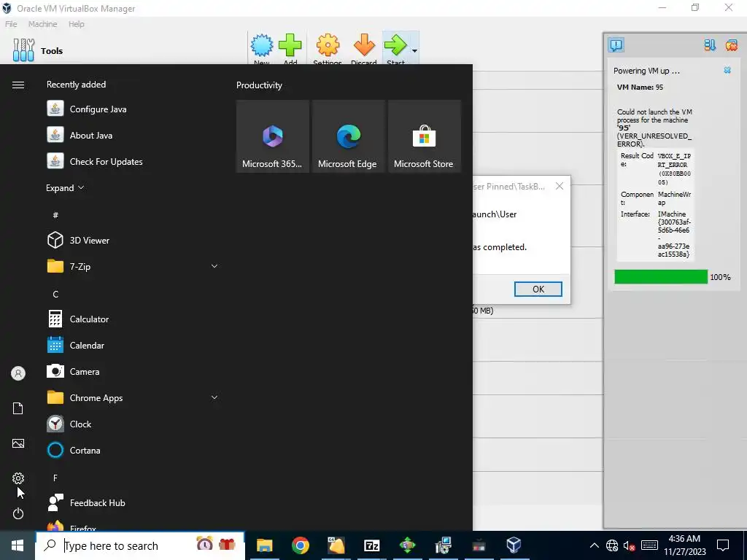Open the Microsoft Edge tile
This screenshot has height=560, width=747.
[x=348, y=136]
